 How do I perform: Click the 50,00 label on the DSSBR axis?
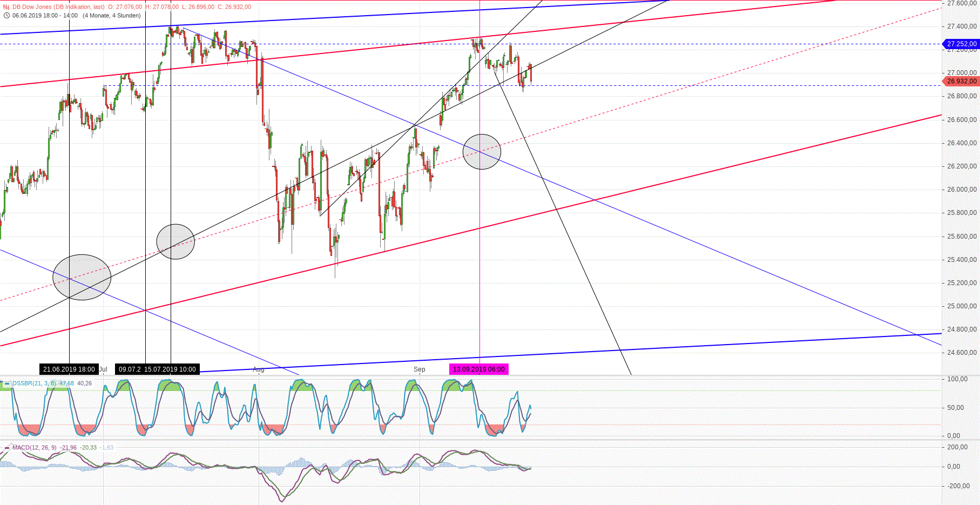[956, 408]
